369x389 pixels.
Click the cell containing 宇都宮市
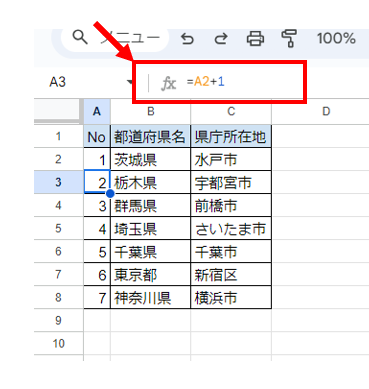click(231, 182)
